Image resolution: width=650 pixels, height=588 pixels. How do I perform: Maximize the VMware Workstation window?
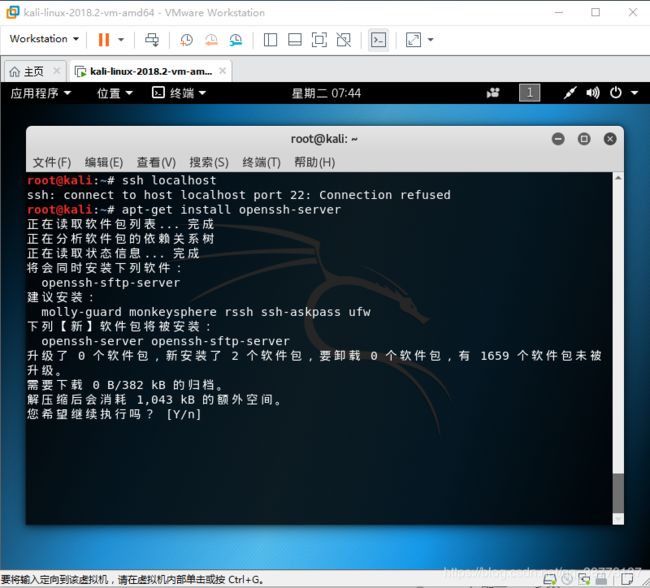click(595, 12)
